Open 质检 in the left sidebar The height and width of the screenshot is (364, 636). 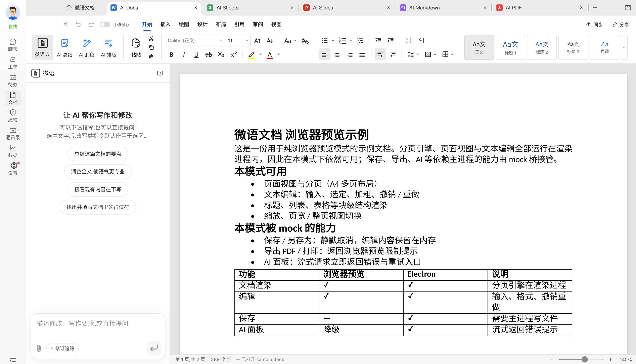point(13,116)
